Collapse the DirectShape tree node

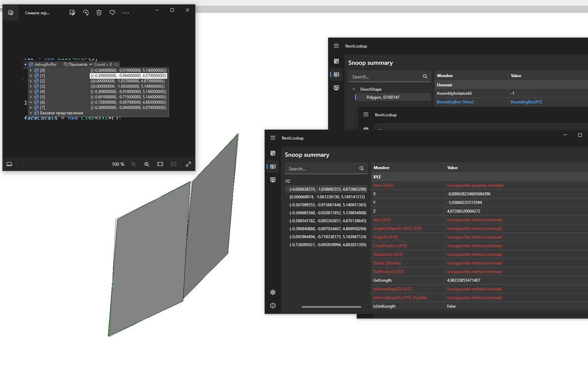click(354, 89)
